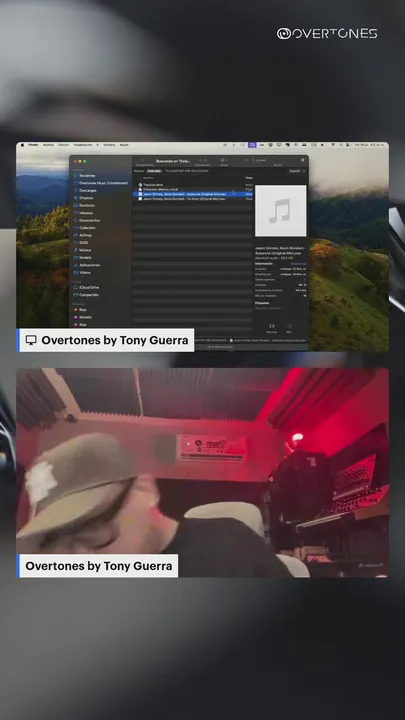Click Guardar to save the search
Viewport: 405px width, 720px height.
[294, 171]
